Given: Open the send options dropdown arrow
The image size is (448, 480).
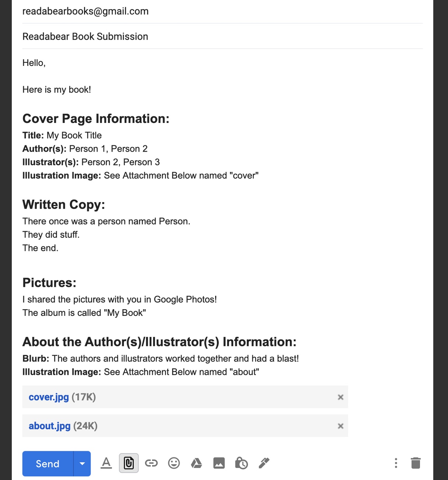Looking at the screenshot, I should [x=82, y=463].
